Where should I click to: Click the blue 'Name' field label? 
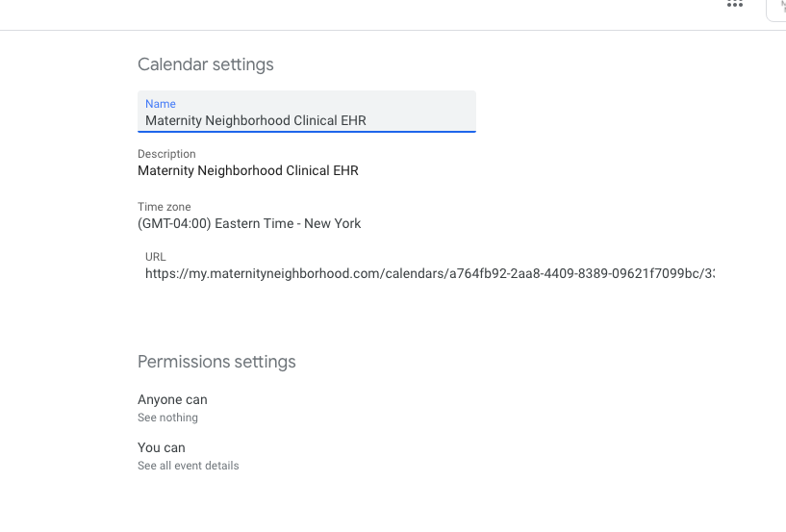coord(161,104)
